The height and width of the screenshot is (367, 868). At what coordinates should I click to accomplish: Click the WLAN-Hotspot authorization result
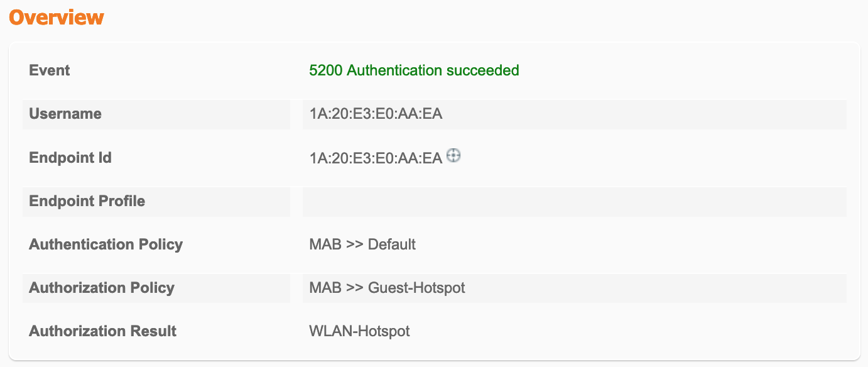pos(359,331)
